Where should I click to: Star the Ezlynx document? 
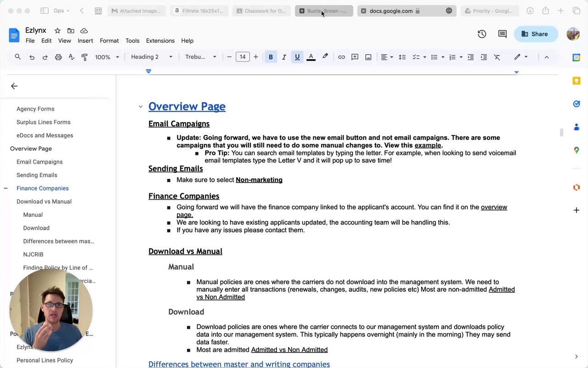point(57,31)
